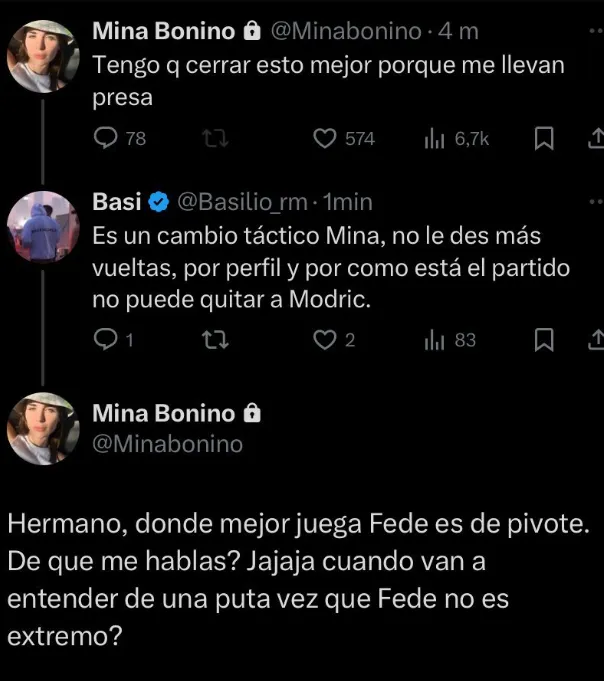The width and height of the screenshot is (604, 681).
Task: Reply to Mina Bonino's first tweet
Action: coord(106,140)
